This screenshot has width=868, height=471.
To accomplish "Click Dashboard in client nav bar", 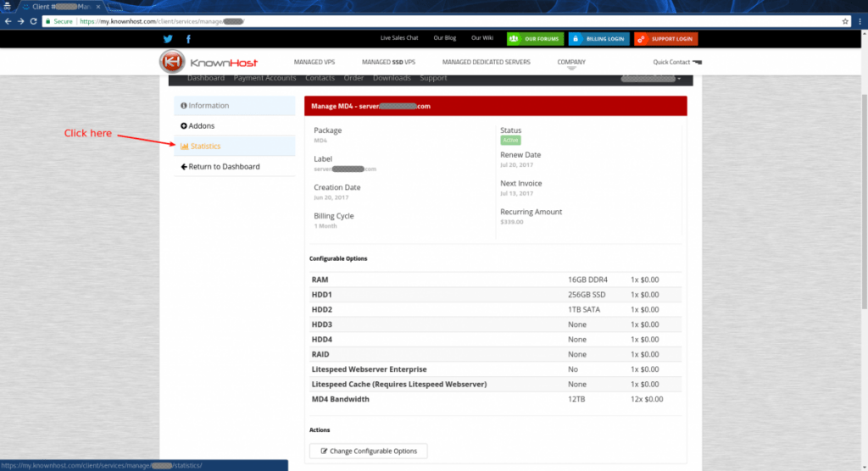I will (206, 78).
